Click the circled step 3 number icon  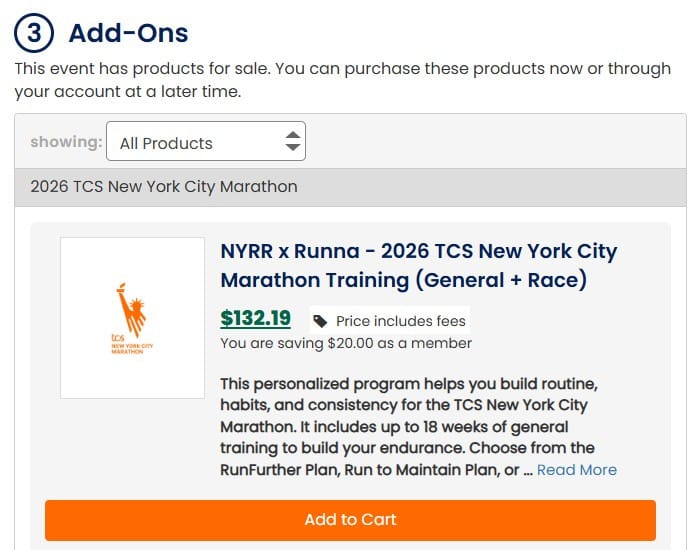34,33
